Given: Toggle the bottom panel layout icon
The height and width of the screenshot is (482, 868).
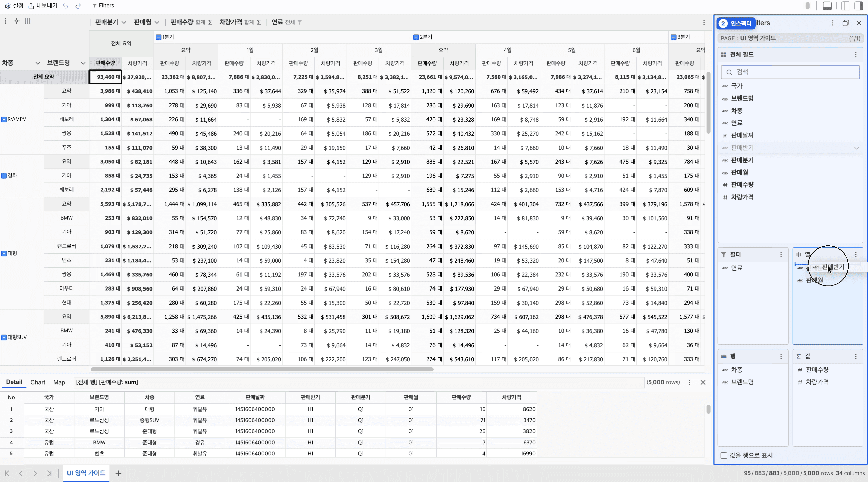Looking at the screenshot, I should pos(827,6).
